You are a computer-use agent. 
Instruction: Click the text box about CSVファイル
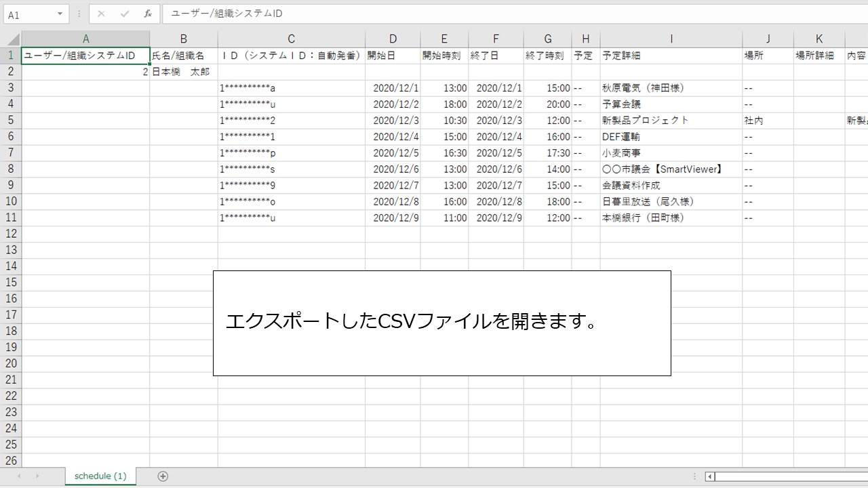click(x=441, y=323)
